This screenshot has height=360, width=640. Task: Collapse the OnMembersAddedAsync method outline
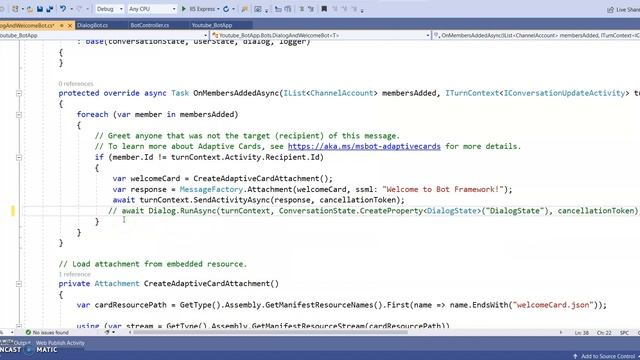click(x=19, y=93)
